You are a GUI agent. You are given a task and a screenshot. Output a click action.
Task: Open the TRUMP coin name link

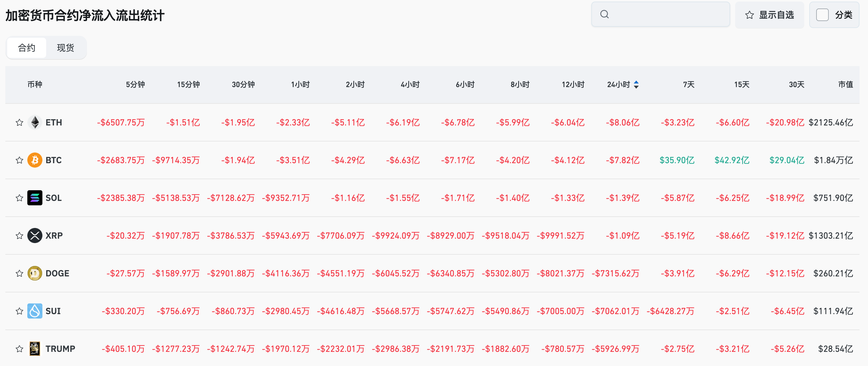click(x=60, y=349)
